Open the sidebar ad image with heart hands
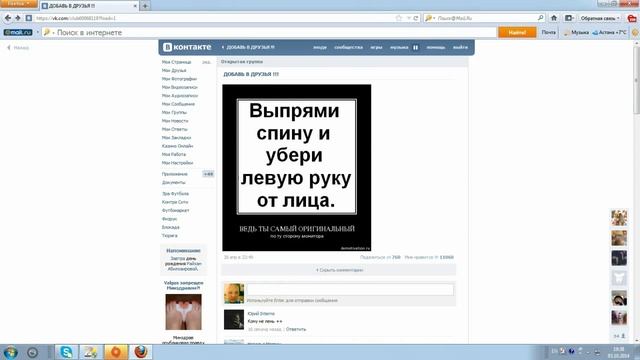This screenshot has width=640, height=360. [183, 312]
